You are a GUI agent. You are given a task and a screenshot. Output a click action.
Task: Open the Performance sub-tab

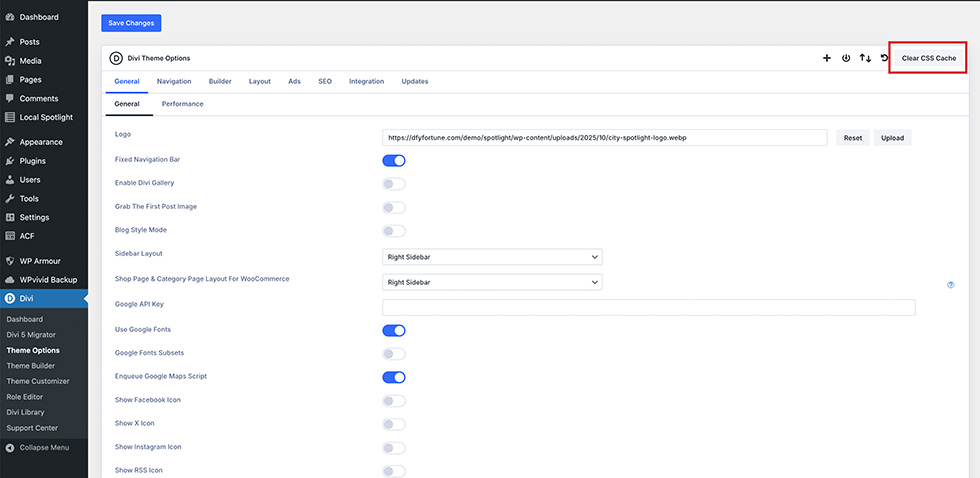point(182,104)
